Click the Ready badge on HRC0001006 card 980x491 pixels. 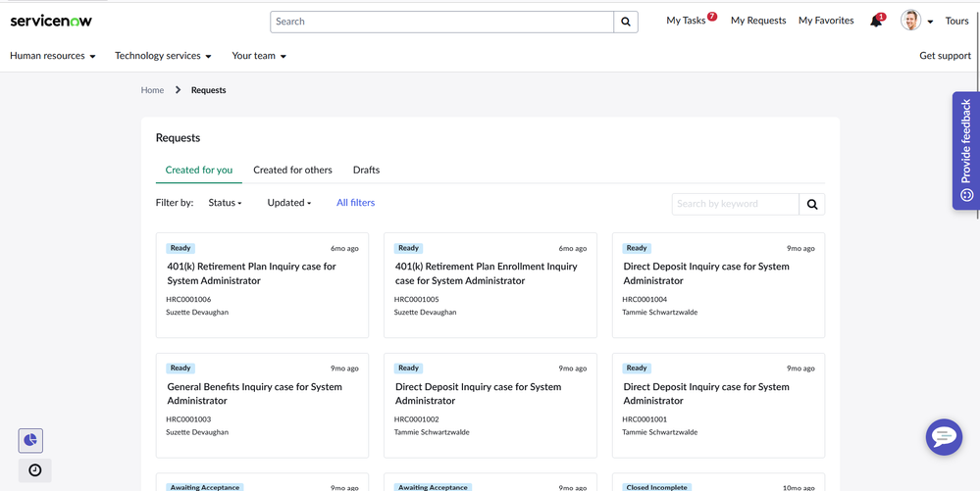point(180,248)
